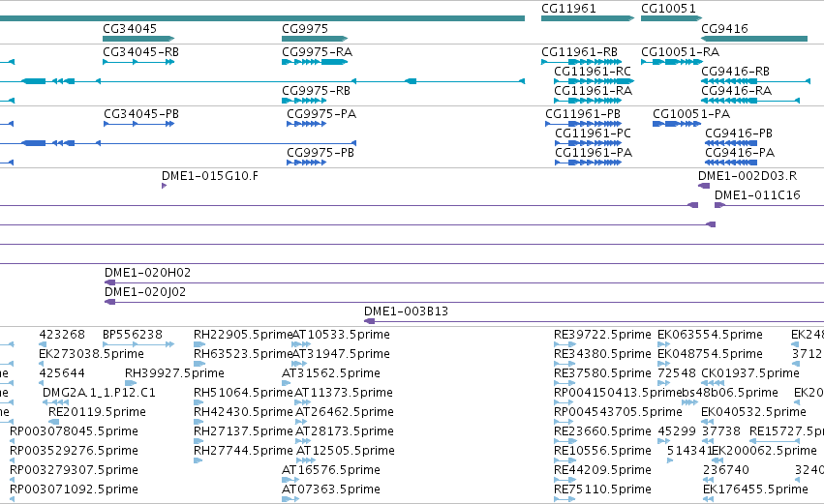Select transcript CG10051-RA
824x504 pixels.
click(672, 62)
